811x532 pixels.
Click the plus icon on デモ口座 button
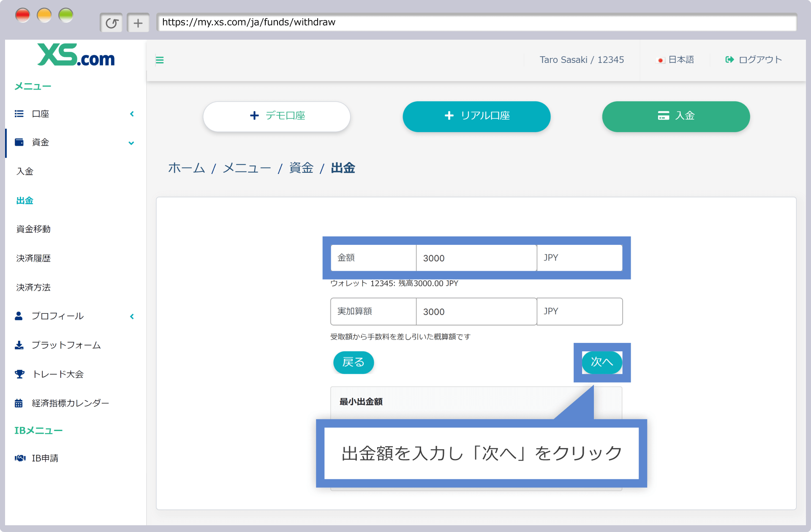(x=254, y=116)
